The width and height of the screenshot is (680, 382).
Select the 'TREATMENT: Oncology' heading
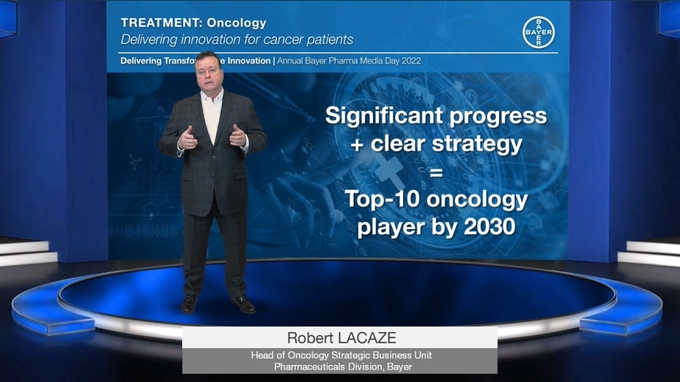tap(193, 23)
